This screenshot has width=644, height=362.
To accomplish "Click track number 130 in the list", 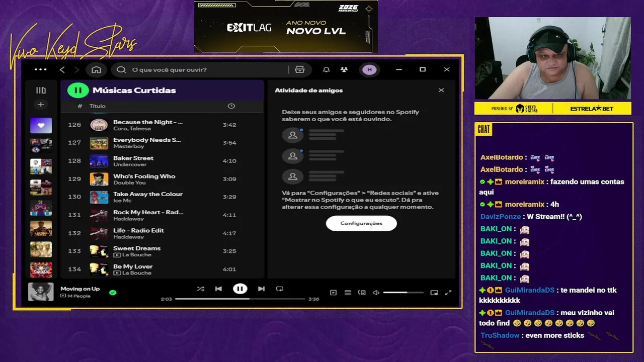I will click(74, 197).
